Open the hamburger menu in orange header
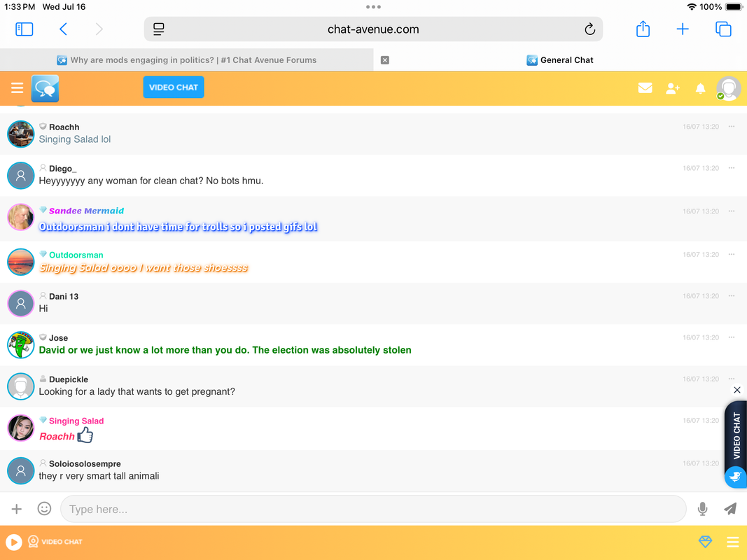747x560 pixels. 17,88
